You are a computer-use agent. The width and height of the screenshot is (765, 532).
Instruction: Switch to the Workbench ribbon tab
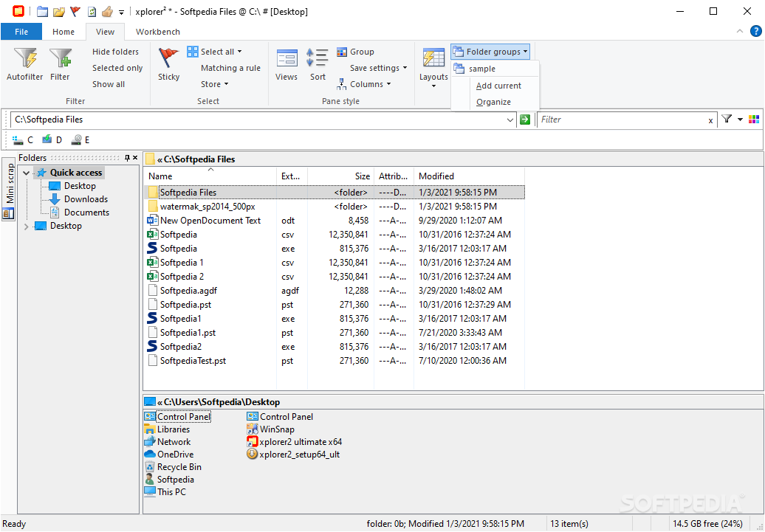tap(157, 32)
